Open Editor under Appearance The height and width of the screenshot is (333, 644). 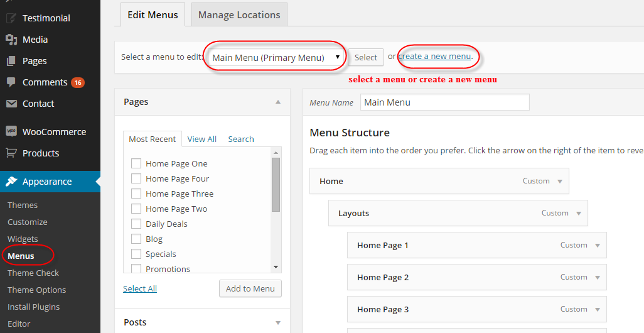(x=19, y=324)
